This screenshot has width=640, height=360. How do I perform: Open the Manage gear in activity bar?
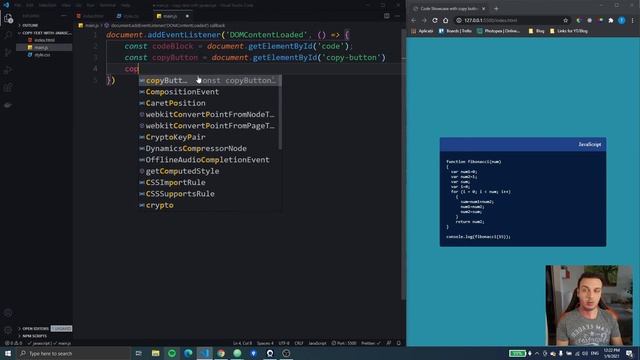(x=8, y=329)
